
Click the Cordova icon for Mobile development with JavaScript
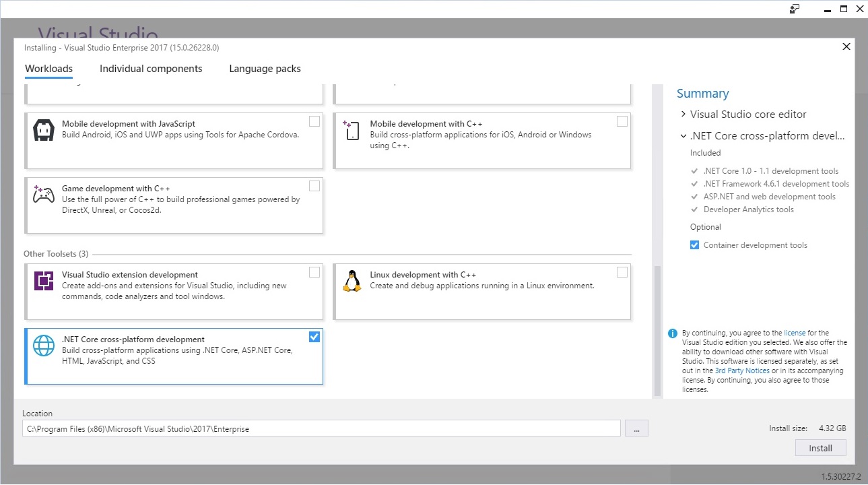point(44,130)
